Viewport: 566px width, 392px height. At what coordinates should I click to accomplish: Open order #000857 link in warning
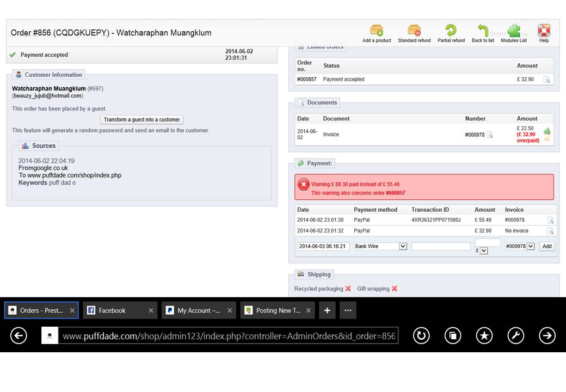[x=395, y=193]
